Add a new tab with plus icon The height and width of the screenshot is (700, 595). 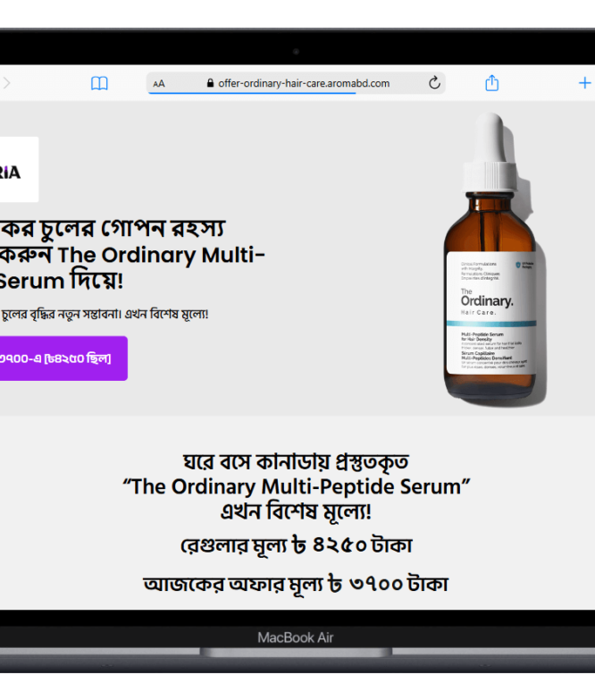tap(584, 82)
